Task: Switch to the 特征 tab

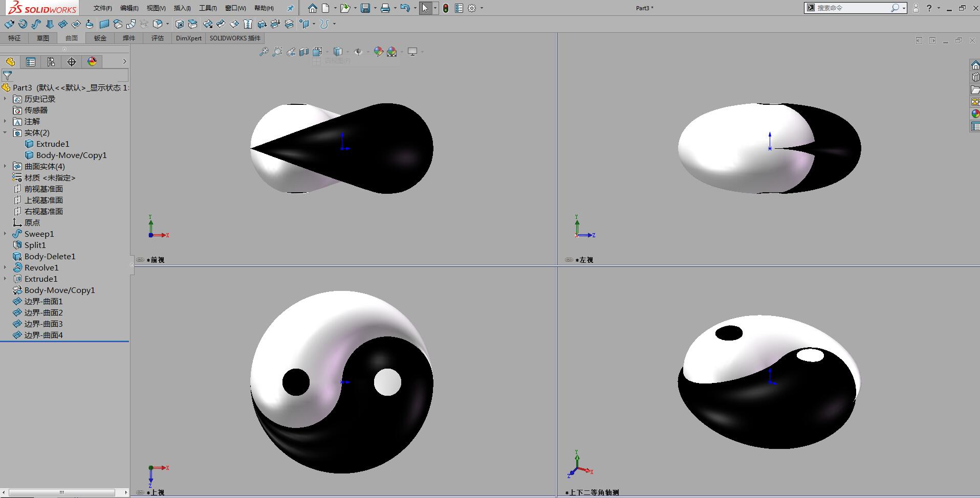Action: [x=14, y=38]
